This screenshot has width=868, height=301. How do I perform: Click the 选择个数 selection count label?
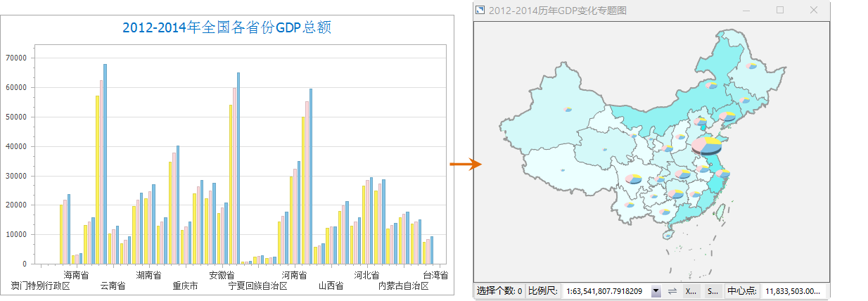click(499, 291)
